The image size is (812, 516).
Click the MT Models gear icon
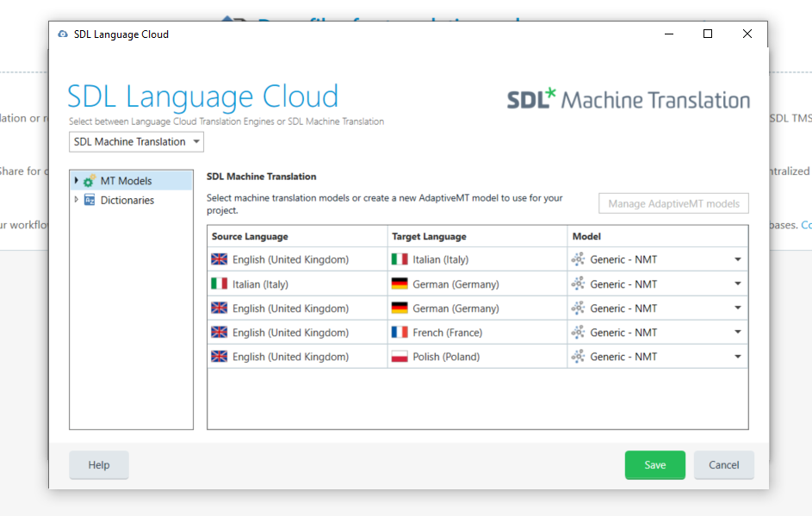point(89,181)
